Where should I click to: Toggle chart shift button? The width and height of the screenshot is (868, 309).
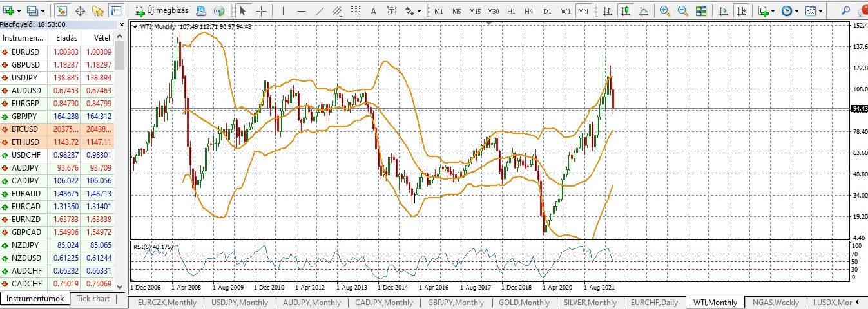pos(742,11)
